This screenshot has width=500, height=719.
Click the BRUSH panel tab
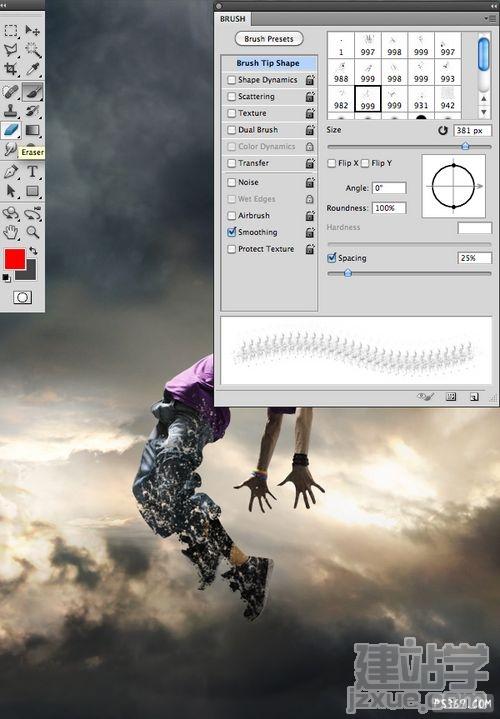click(233, 19)
